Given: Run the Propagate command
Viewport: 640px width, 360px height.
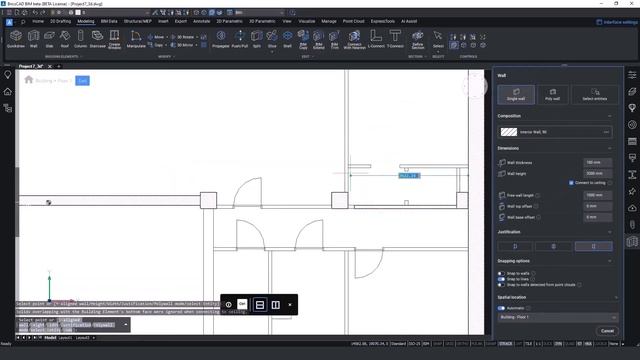Looking at the screenshot, I should pyautogui.click(x=221, y=39).
